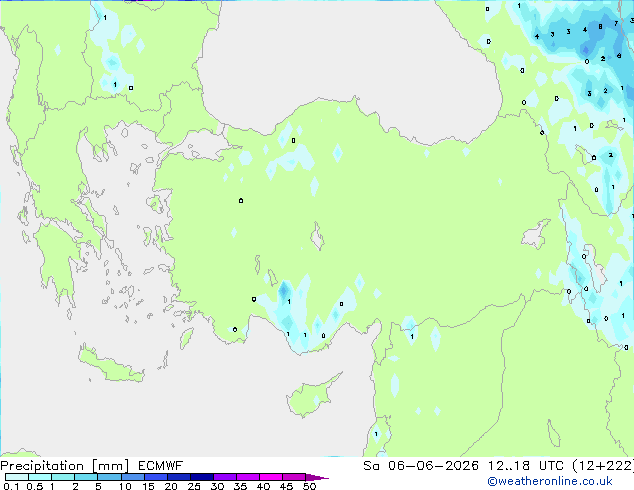Click the '12..18 UTC' time text
The image size is (634, 490).
click(526, 466)
